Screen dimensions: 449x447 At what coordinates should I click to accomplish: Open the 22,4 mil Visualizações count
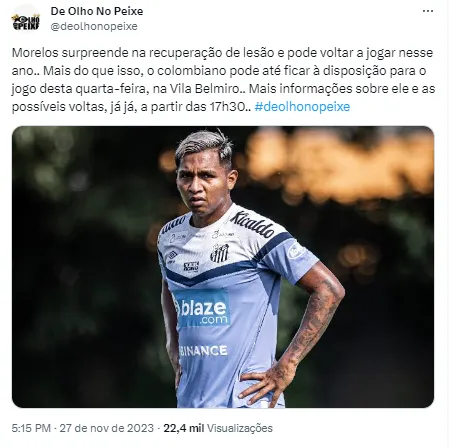tap(218, 428)
